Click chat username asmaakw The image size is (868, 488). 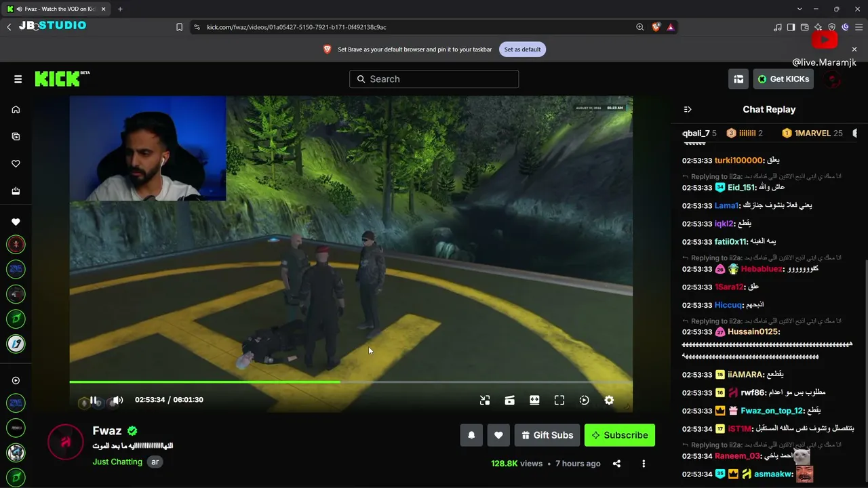coord(773,474)
